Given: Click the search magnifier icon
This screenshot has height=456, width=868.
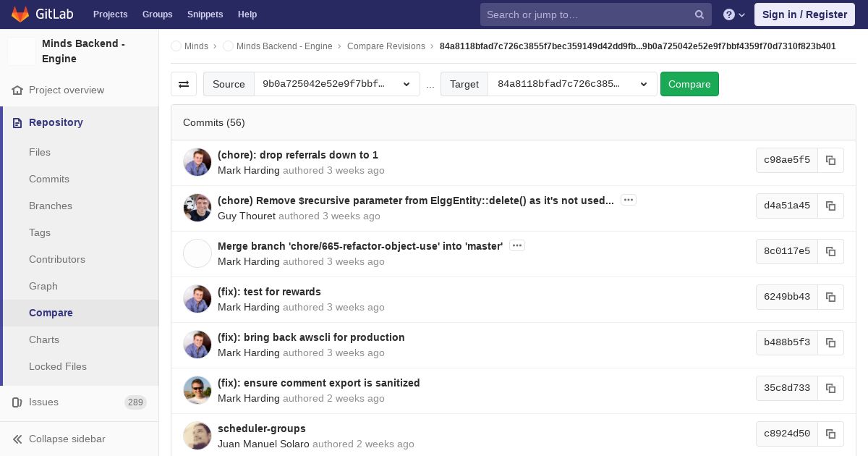Looking at the screenshot, I should [699, 14].
